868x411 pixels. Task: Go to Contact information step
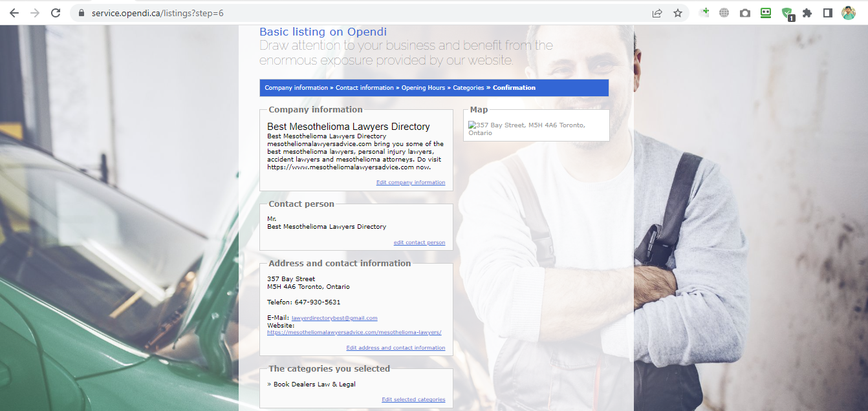pyautogui.click(x=365, y=88)
